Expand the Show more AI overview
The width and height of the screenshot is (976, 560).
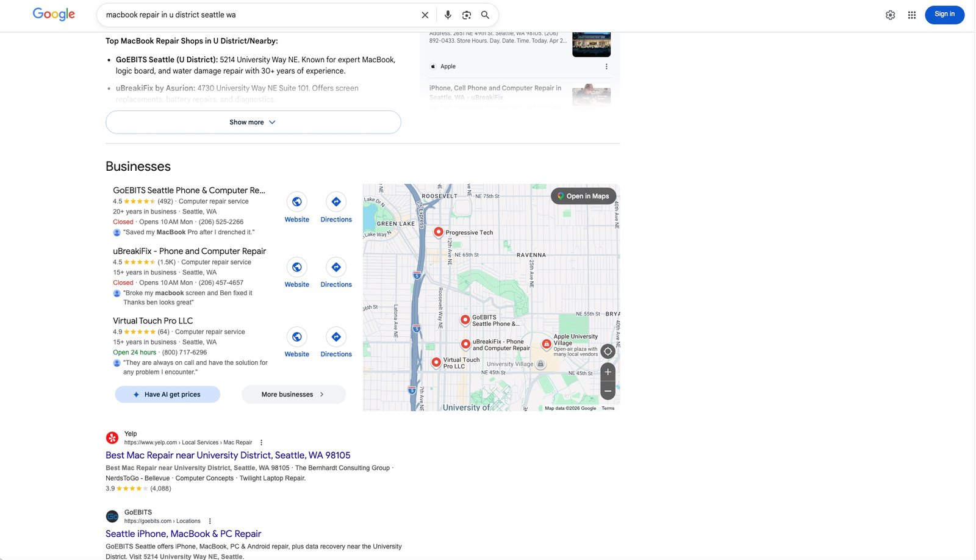pos(253,122)
